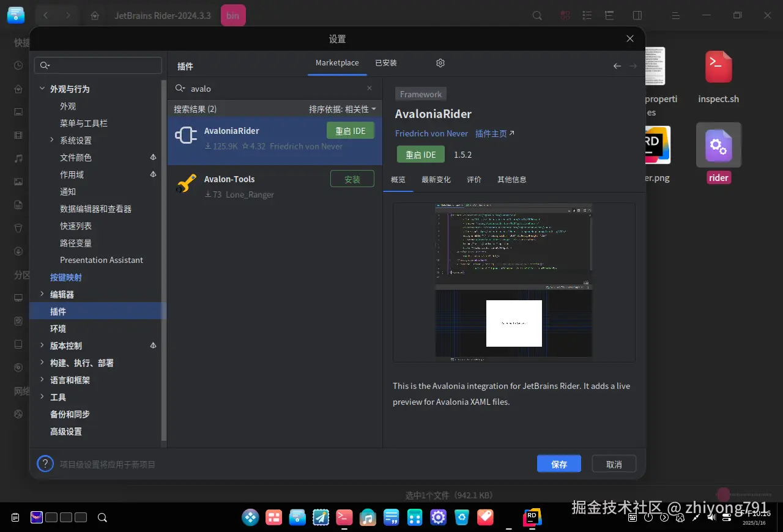
Task: Switch to Rider icon in the taskbar
Action: (x=532, y=517)
